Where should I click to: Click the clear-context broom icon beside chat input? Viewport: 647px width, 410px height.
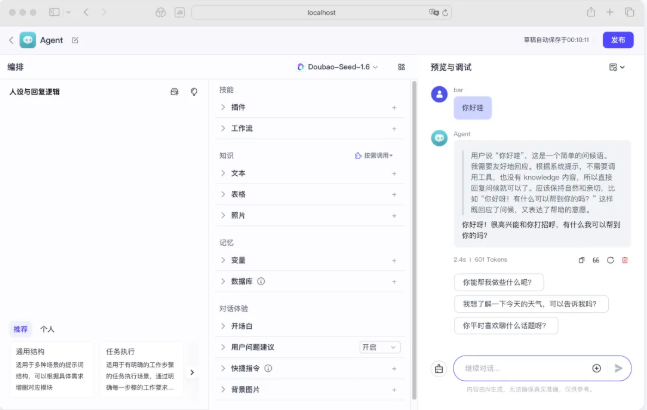439,368
